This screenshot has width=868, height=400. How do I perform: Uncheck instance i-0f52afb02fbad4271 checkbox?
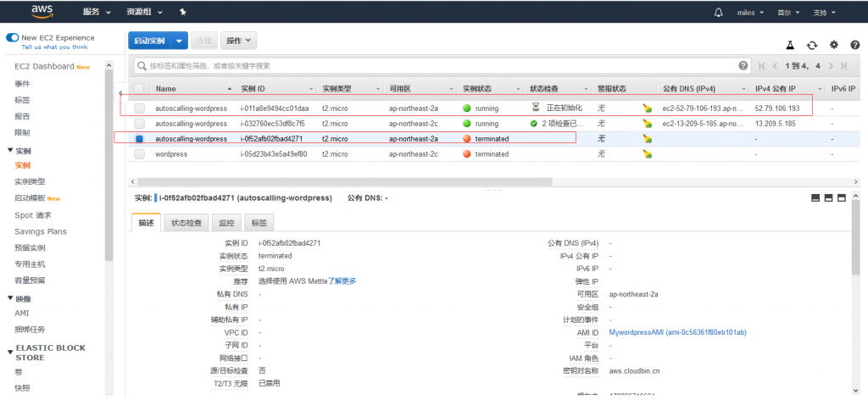click(x=140, y=139)
